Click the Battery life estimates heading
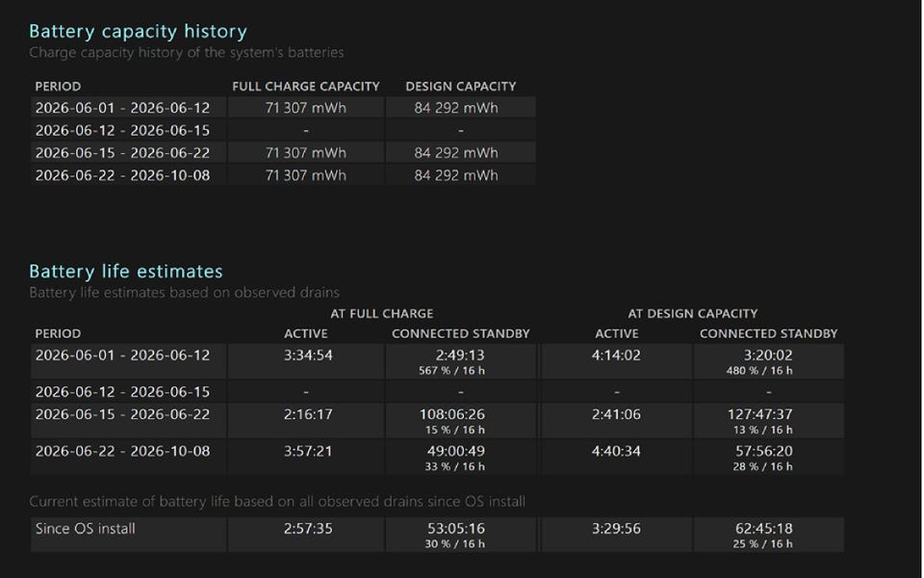 pyautogui.click(x=125, y=272)
